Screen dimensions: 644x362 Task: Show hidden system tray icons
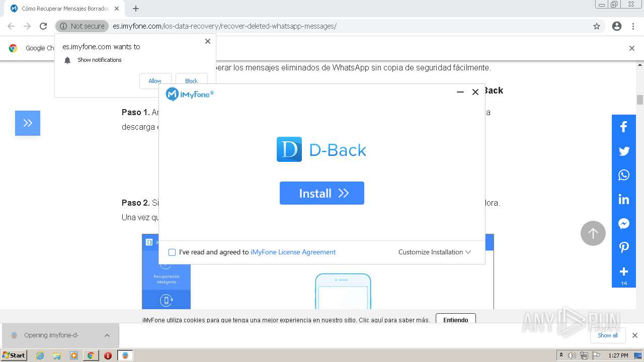point(561,355)
